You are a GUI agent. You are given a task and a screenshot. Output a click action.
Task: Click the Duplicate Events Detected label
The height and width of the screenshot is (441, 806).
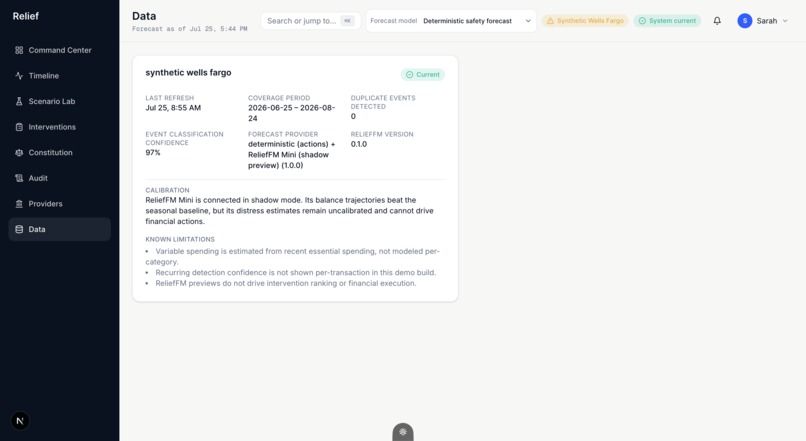(x=383, y=102)
